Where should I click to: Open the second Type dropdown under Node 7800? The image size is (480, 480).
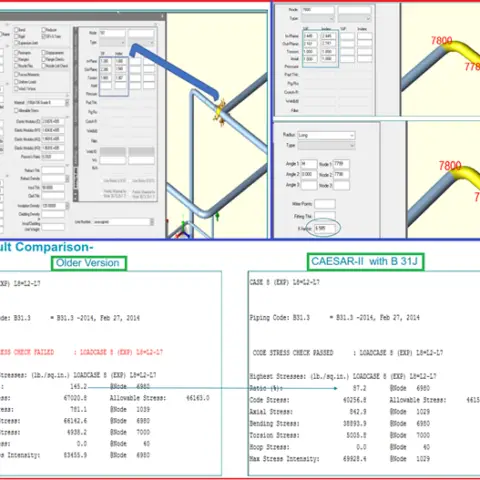click(x=354, y=18)
